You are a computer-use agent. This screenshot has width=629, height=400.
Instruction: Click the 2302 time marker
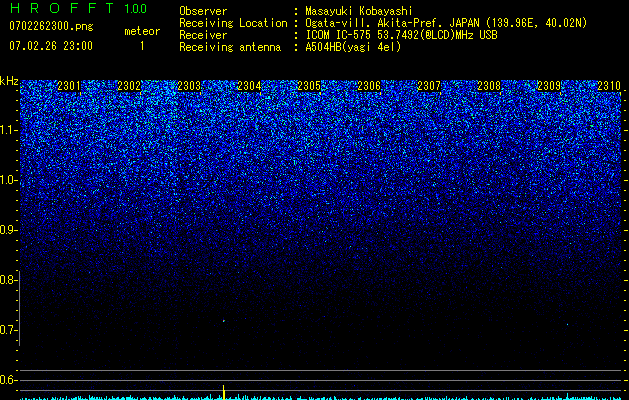[129, 86]
